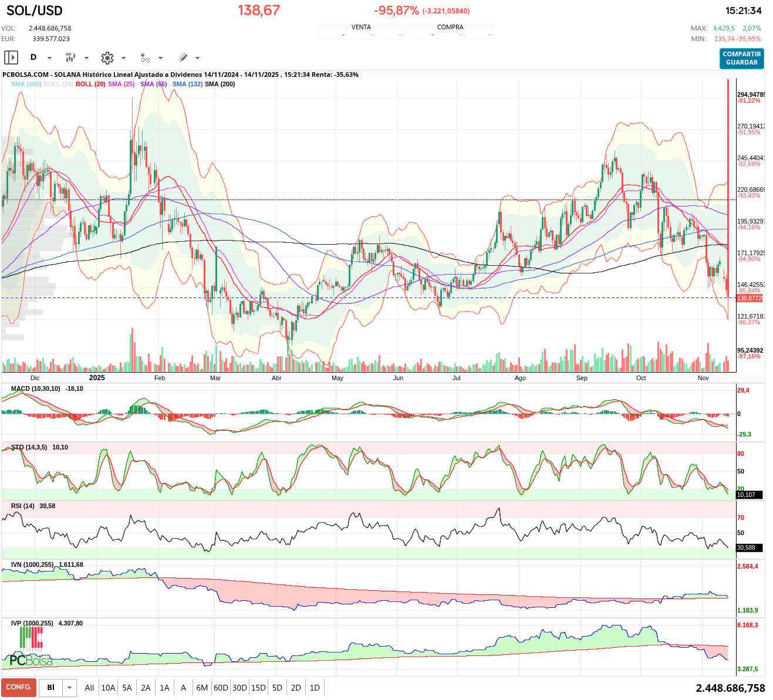773x700 pixels.
Task: Toggle the SMA (66) moving average display
Action: (153, 84)
